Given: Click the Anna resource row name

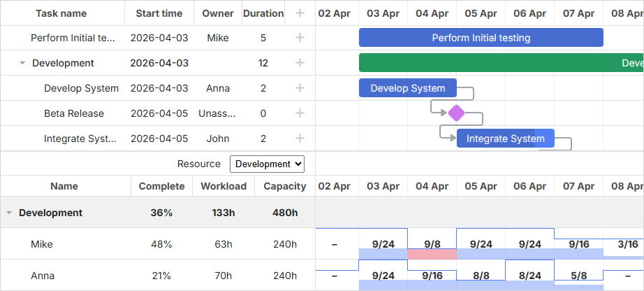Looking at the screenshot, I should [43, 276].
